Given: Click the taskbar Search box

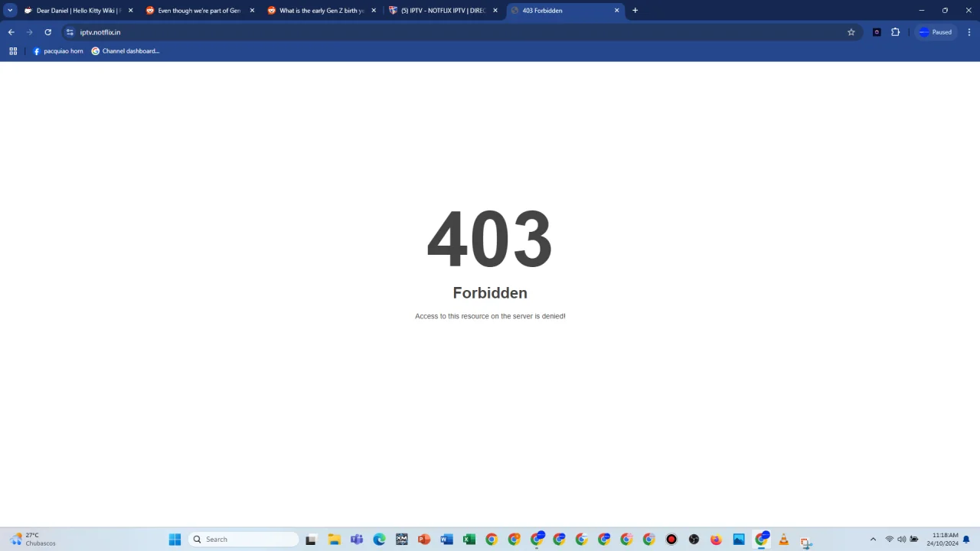Looking at the screenshot, I should coord(243,540).
